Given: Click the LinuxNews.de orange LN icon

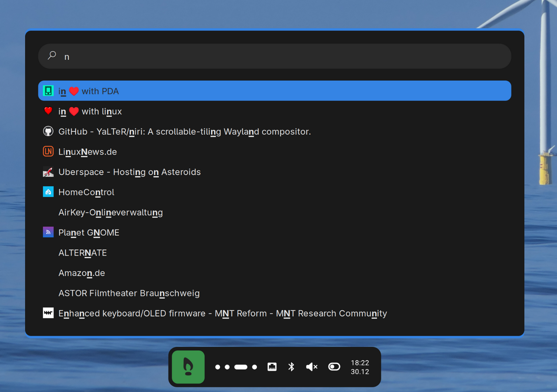Looking at the screenshot, I should pos(48,151).
